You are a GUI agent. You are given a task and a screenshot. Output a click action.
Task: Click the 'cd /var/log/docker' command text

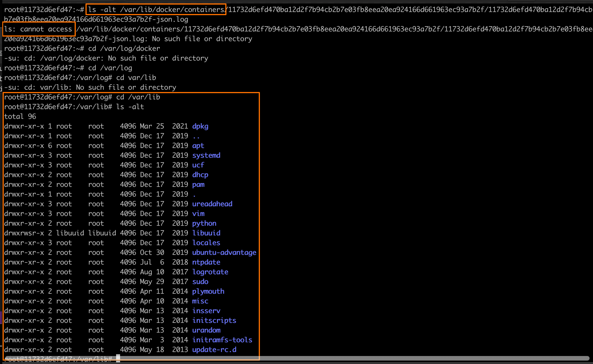(124, 49)
